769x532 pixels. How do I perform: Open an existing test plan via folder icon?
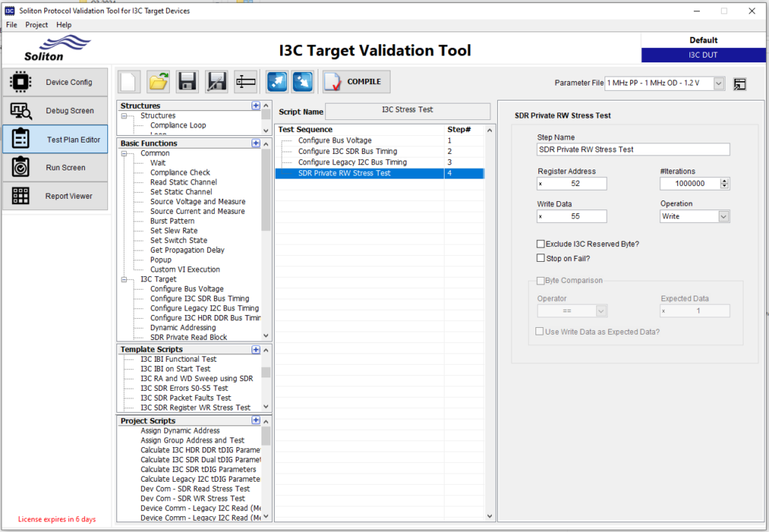tap(158, 81)
